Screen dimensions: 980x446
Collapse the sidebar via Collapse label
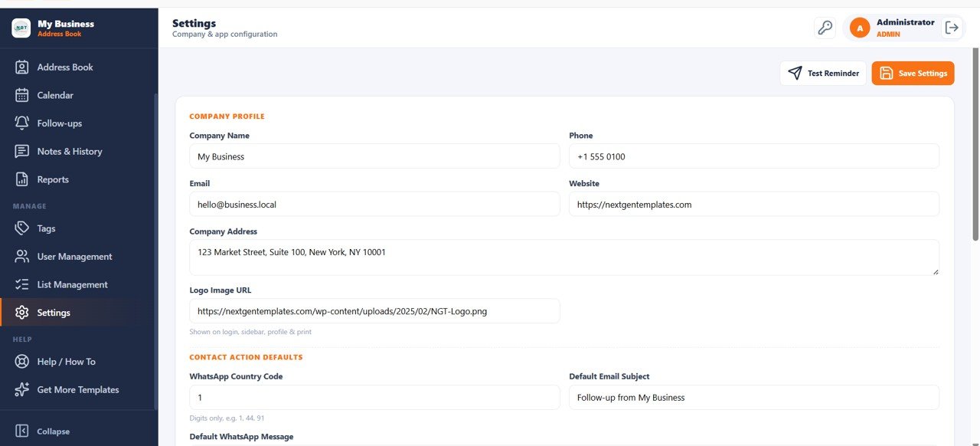click(53, 431)
